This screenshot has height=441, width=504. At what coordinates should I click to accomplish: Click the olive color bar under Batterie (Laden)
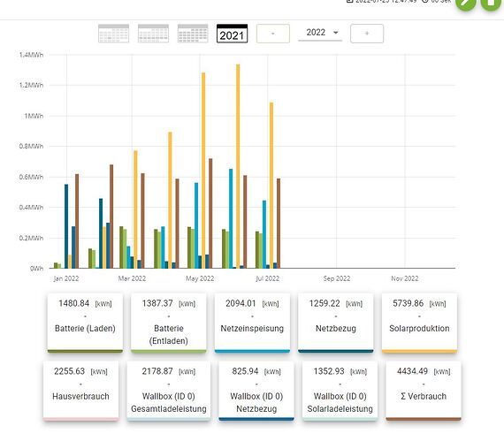tap(85, 352)
